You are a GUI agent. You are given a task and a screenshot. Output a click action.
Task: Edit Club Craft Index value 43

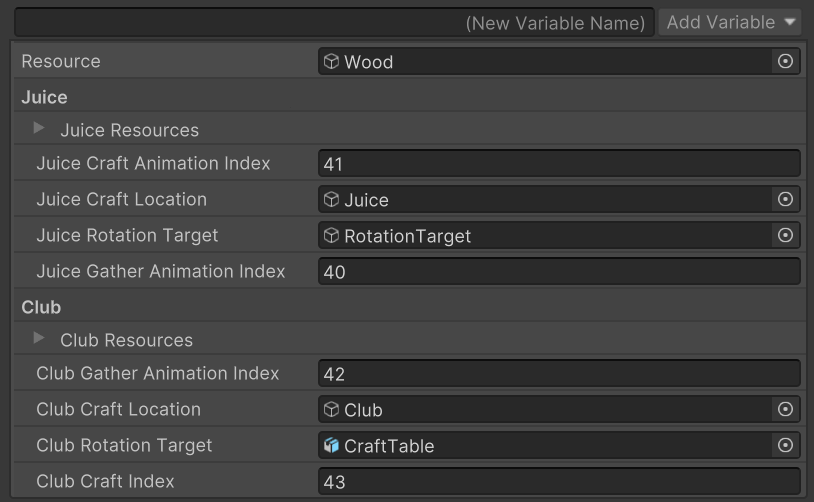[x=559, y=482]
